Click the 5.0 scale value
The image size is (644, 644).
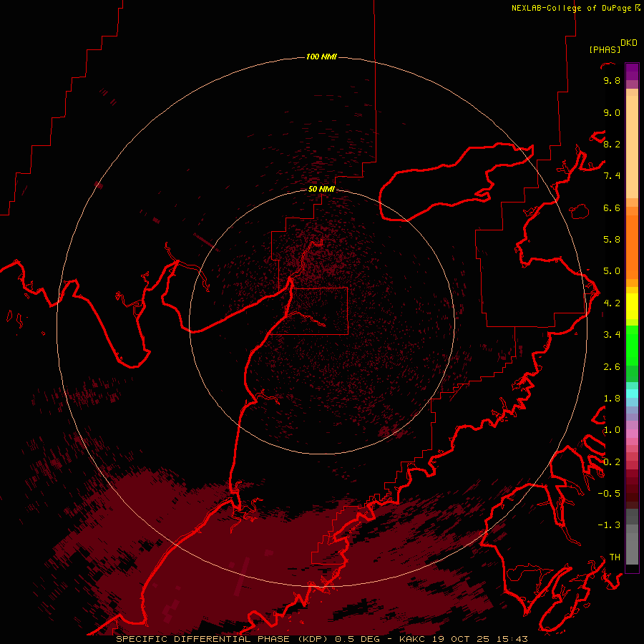click(x=612, y=271)
